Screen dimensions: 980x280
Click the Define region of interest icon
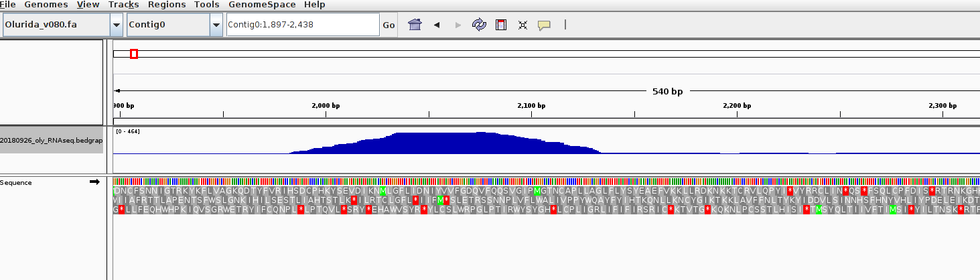click(500, 25)
